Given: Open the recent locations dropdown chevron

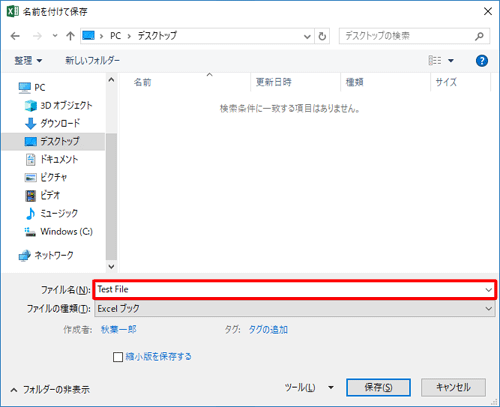Looking at the screenshot, I should 55,36.
